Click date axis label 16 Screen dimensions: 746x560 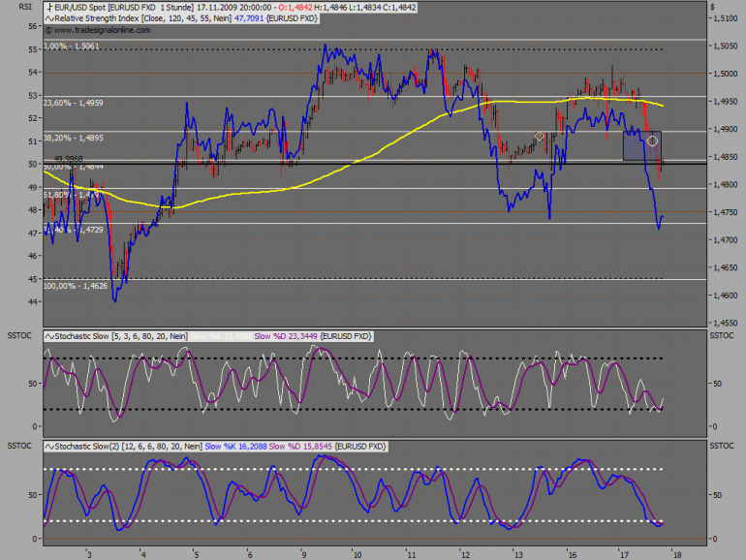(572, 555)
